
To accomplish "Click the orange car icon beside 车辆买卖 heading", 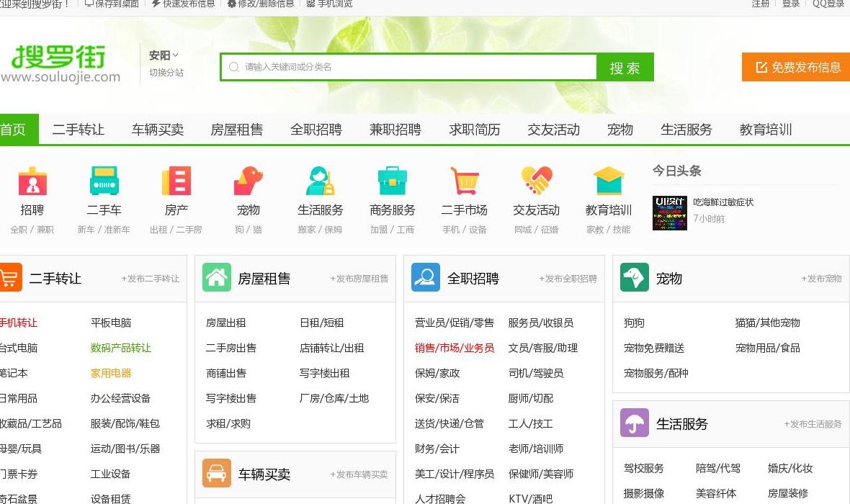I will point(217,473).
